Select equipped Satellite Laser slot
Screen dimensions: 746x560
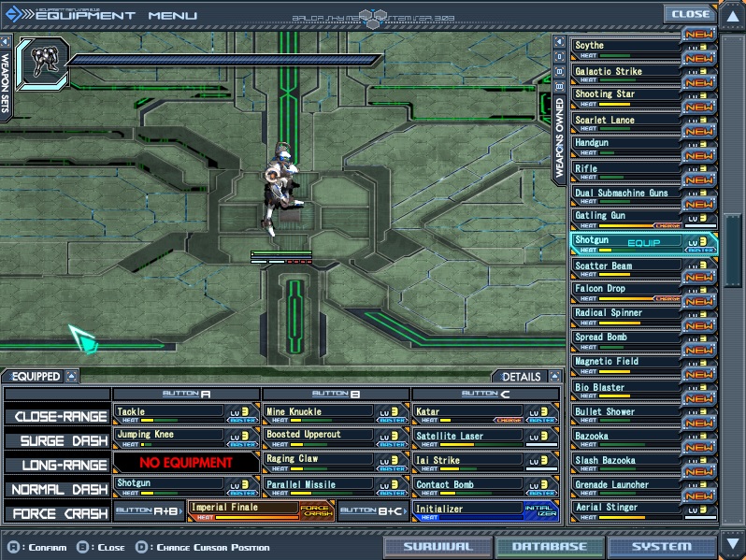click(485, 438)
